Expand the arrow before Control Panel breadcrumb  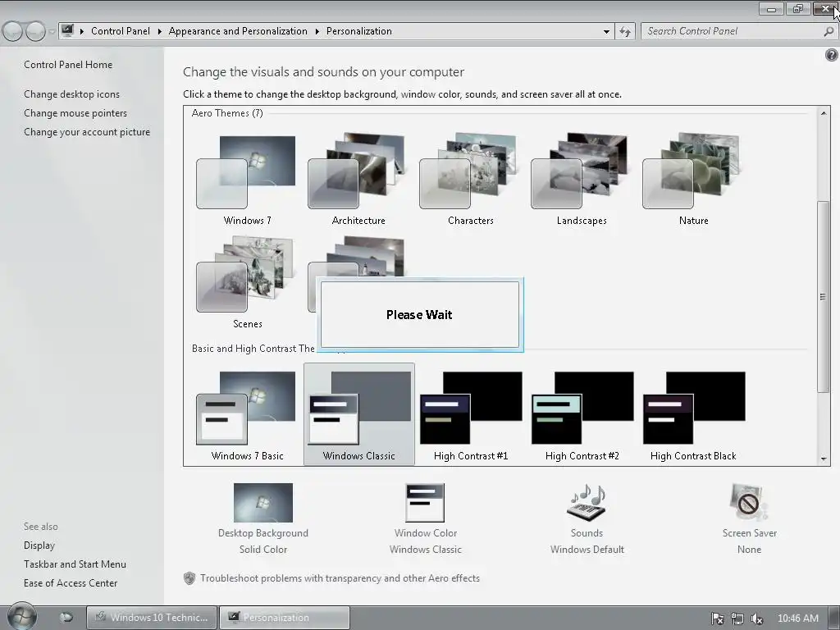click(x=82, y=32)
